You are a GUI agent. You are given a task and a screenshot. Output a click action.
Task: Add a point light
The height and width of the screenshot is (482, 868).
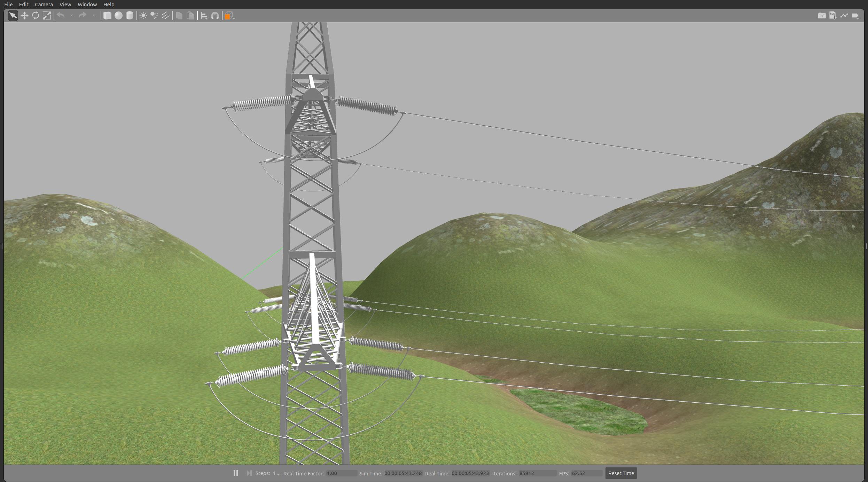[x=143, y=16]
